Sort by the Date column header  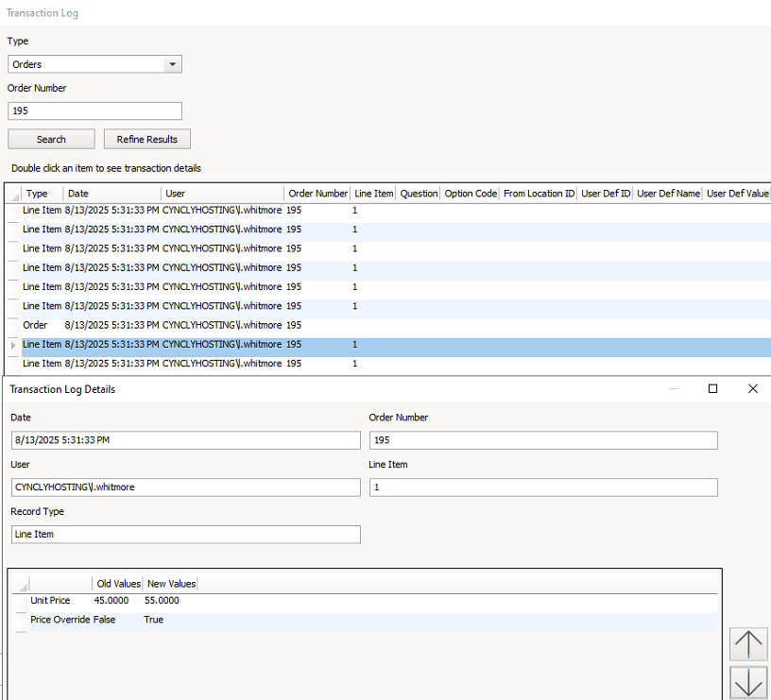(104, 194)
